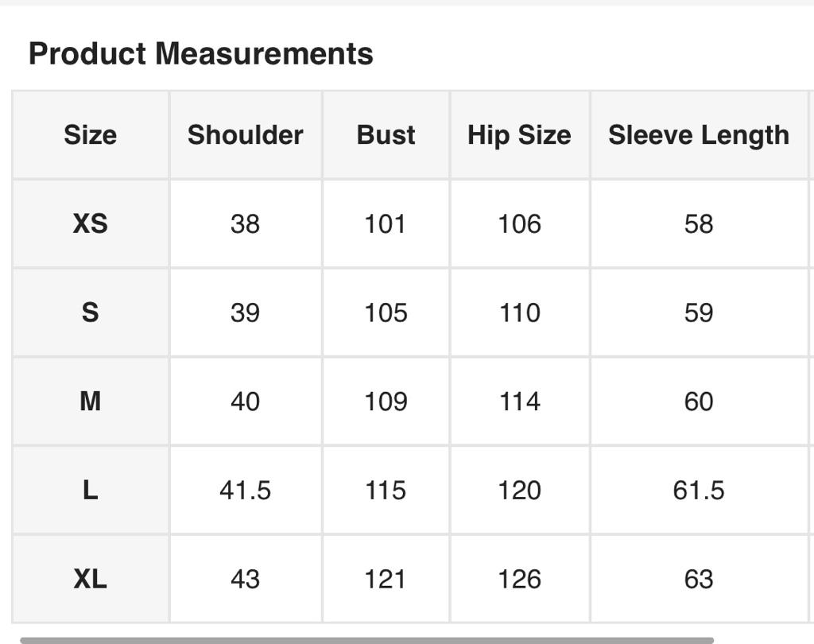Screen dimensions: 814x644
Task: Click the L sleeve length value 61.5
Action: coord(699,491)
